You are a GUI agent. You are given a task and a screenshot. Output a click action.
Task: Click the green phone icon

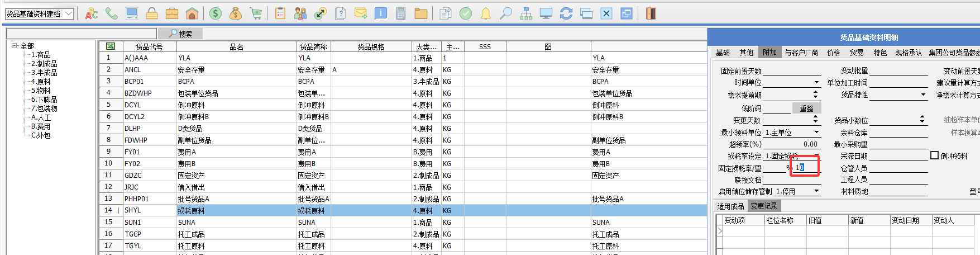tap(112, 13)
